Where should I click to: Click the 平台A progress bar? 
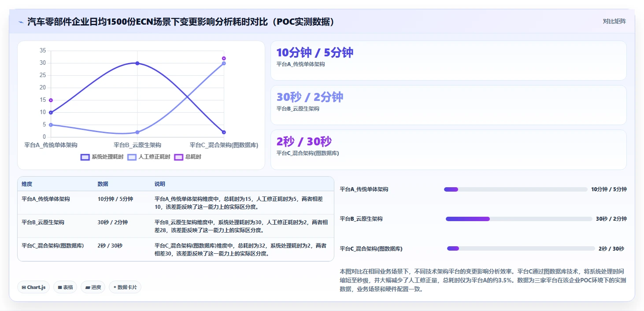coord(515,189)
